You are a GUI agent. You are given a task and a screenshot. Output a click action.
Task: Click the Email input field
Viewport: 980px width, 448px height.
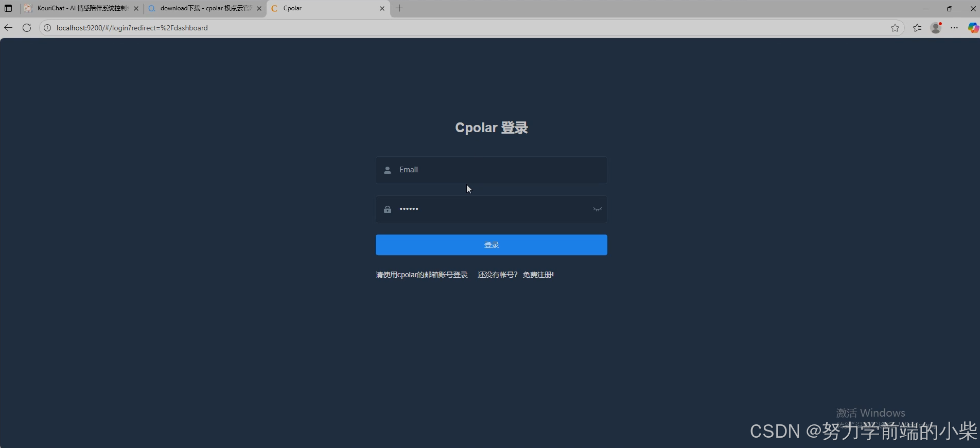(492, 170)
